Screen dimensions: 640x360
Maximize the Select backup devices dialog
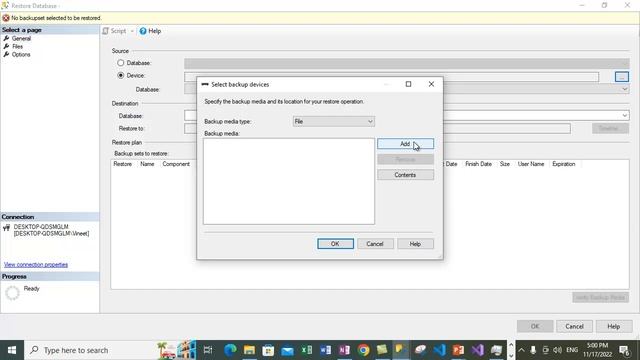408,84
